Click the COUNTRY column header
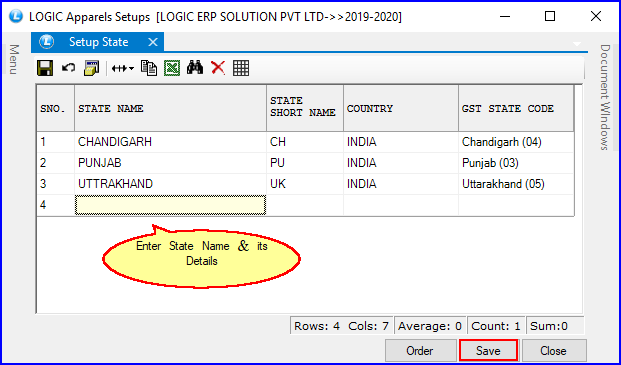 (x=401, y=108)
